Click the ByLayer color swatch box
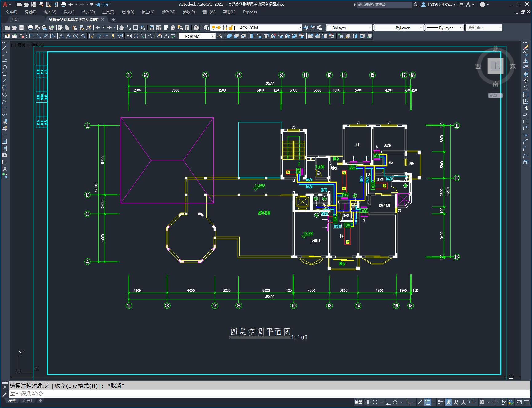 coord(329,28)
